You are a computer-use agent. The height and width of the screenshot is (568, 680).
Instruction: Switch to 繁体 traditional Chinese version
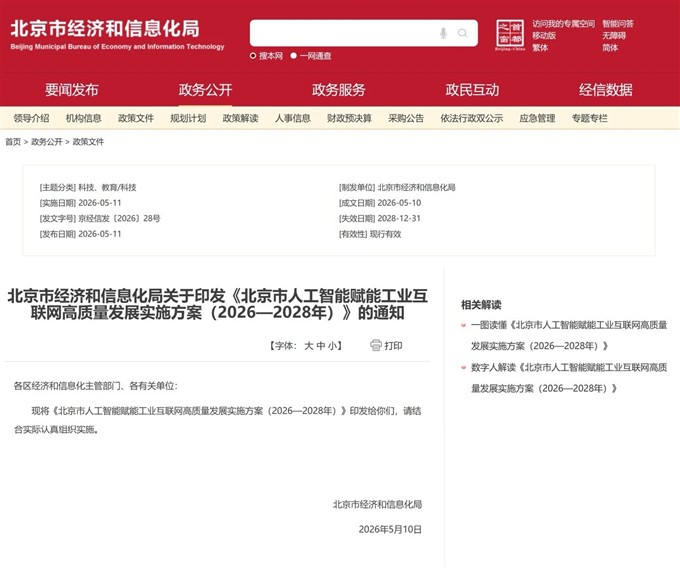tap(540, 48)
